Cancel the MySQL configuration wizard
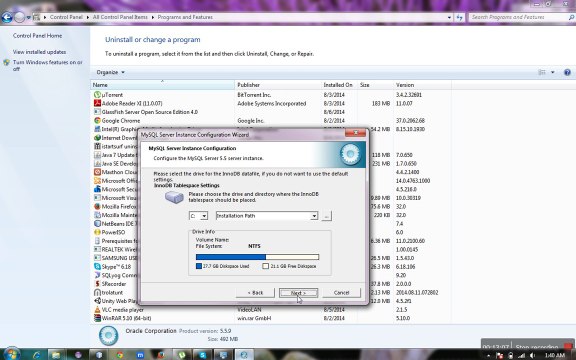Image resolution: width=576 pixels, height=360 pixels. click(341, 293)
